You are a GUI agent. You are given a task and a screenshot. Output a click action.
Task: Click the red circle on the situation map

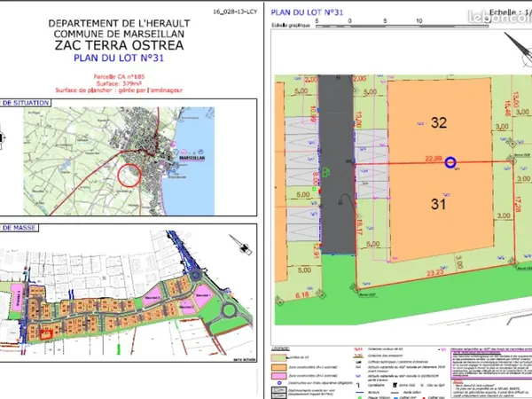coord(129,175)
